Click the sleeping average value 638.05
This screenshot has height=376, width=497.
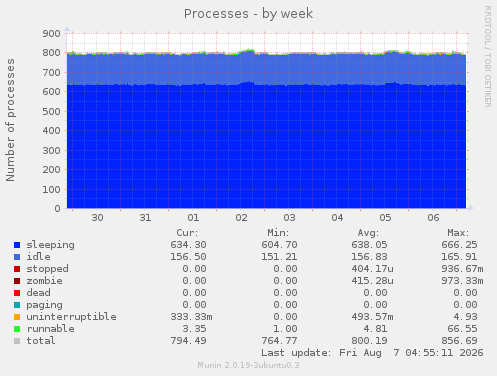point(369,245)
